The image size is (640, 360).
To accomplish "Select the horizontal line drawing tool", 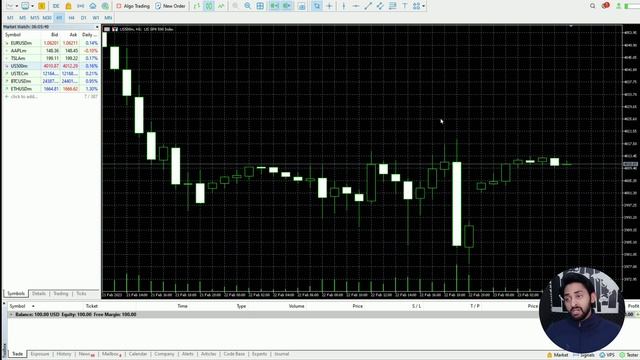I will pyautogui.click(x=356, y=6).
